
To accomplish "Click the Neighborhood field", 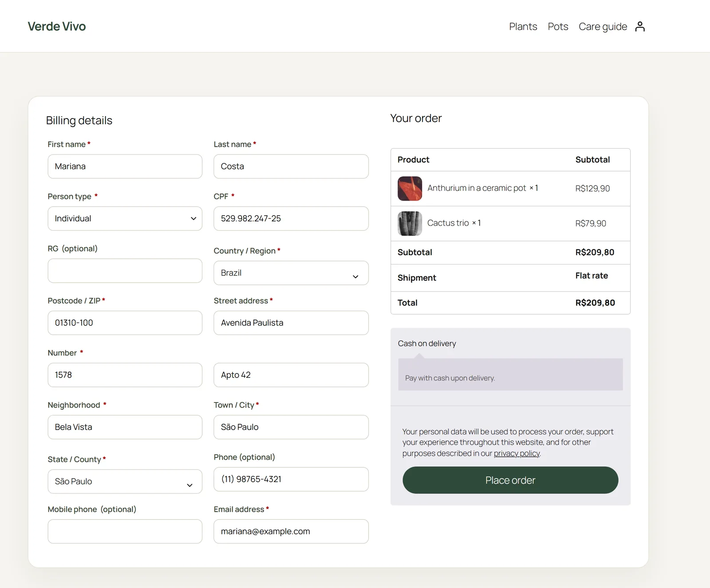I will pos(125,427).
